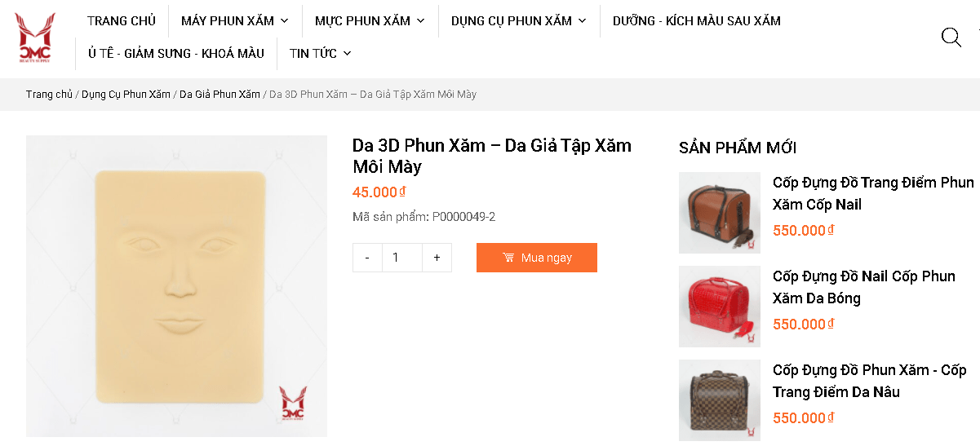The height and width of the screenshot is (446, 980).
Task: Open the checkered brown case thumbnail
Action: 720,400
